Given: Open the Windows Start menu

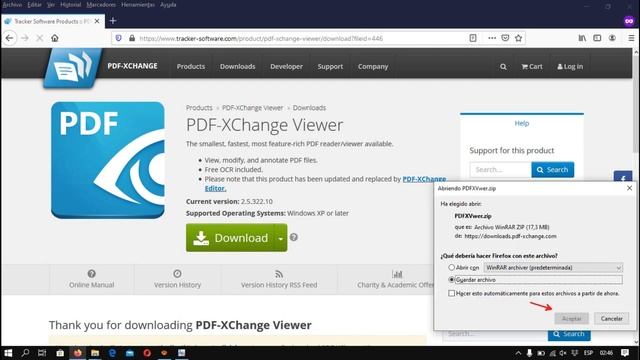Looking at the screenshot, I should coord(8,353).
